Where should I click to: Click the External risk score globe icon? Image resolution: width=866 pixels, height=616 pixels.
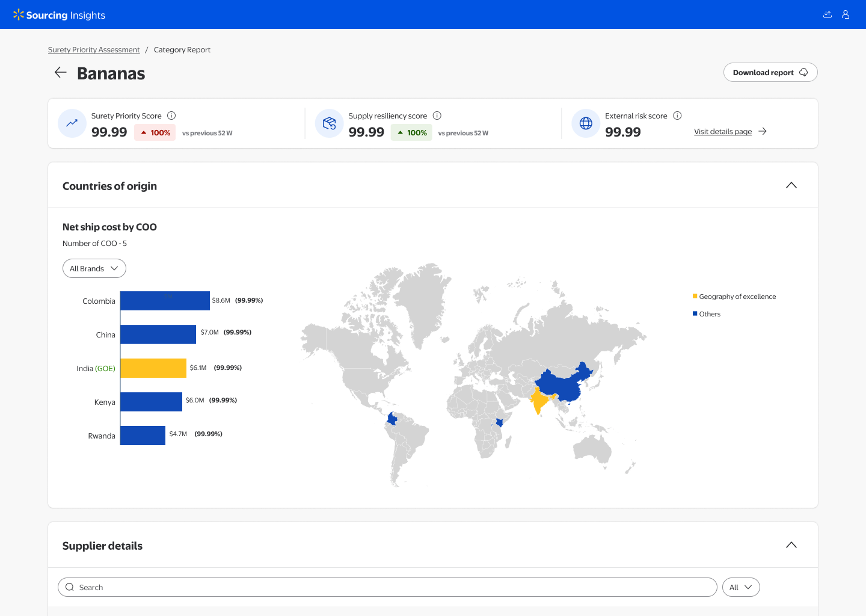586,123
